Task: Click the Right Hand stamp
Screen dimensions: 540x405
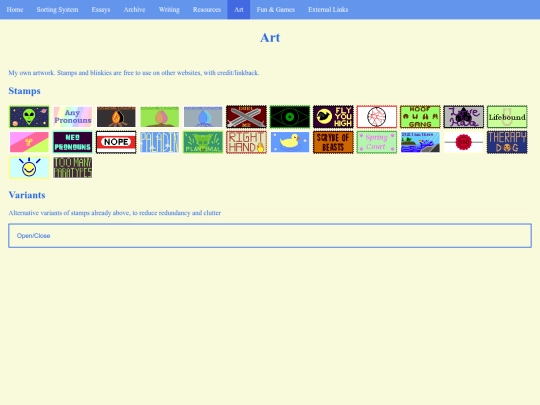Action: tap(246, 142)
